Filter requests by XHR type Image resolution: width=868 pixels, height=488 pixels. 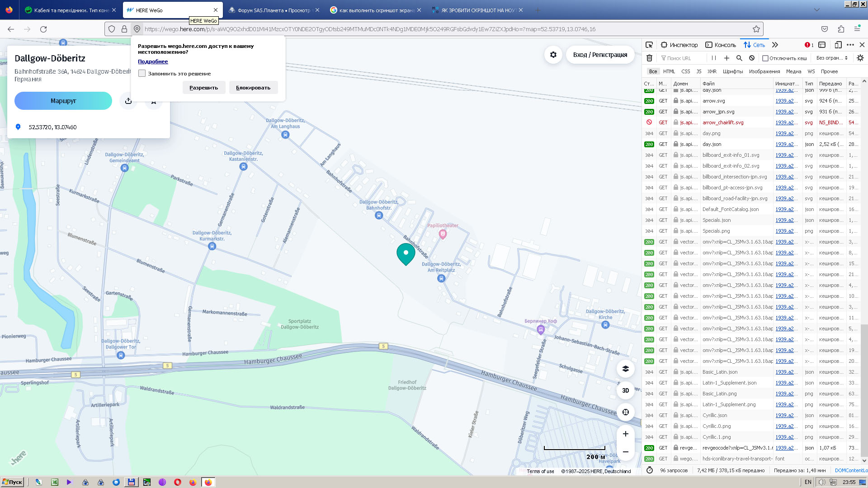(x=712, y=71)
